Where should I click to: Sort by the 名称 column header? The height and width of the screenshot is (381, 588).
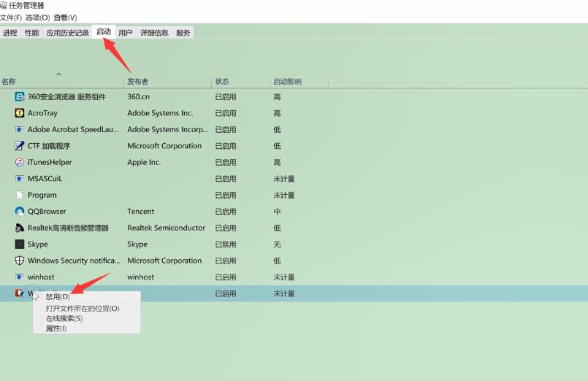pos(9,81)
